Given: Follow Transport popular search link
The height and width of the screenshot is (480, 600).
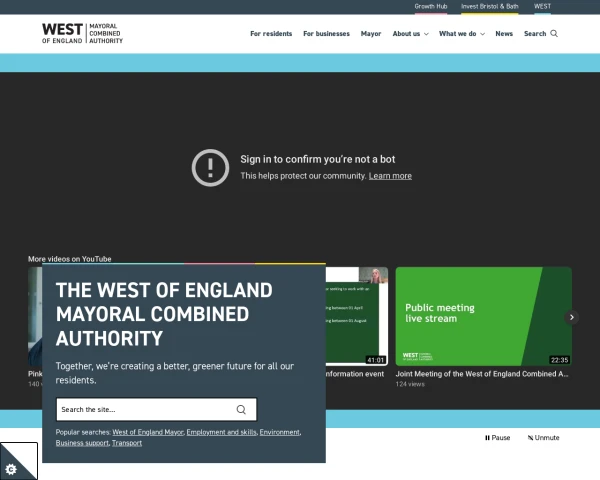Looking at the screenshot, I should tap(127, 443).
